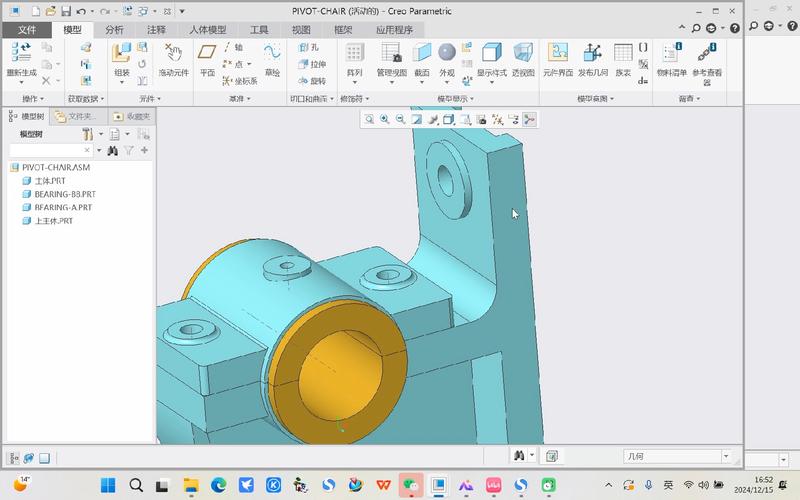Viewport: 800px width, 500px height.
Task: Open the Windows Start menu
Action: (107, 484)
